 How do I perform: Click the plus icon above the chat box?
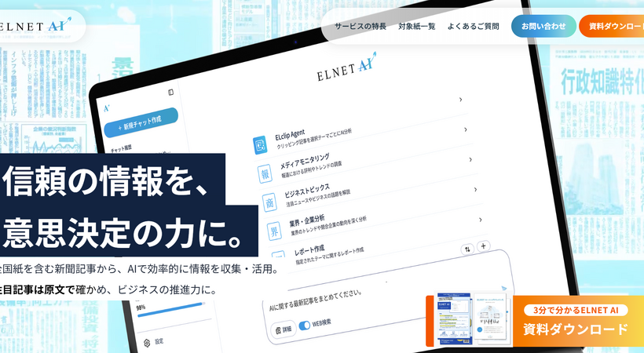tap(484, 246)
